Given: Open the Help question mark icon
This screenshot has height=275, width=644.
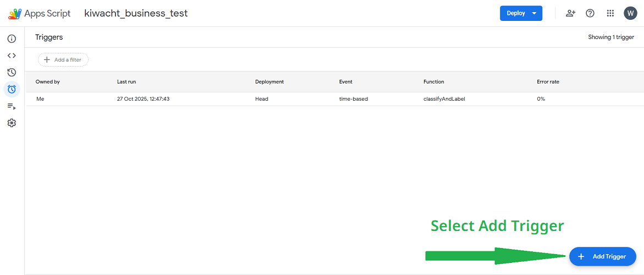Looking at the screenshot, I should point(590,13).
